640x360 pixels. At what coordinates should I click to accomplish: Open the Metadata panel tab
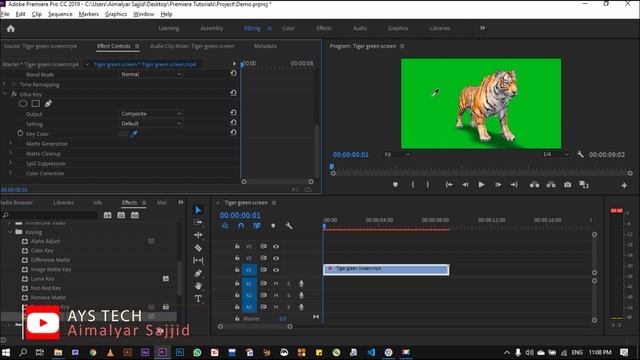coord(265,46)
